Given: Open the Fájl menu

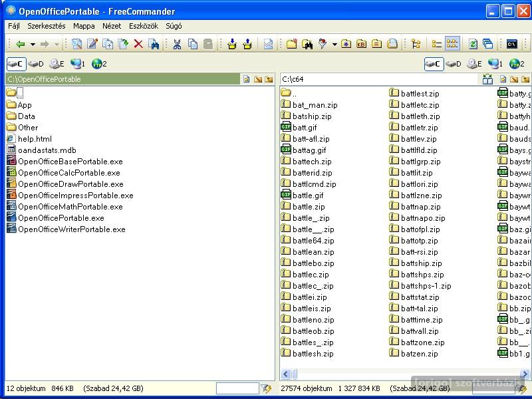Looking at the screenshot, I should click(x=14, y=26).
